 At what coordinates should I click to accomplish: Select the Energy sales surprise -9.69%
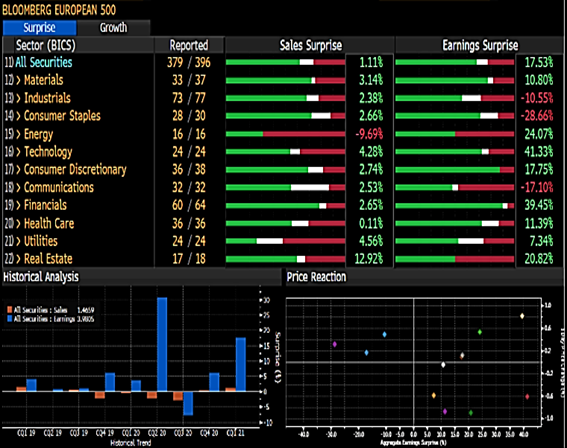[369, 134]
